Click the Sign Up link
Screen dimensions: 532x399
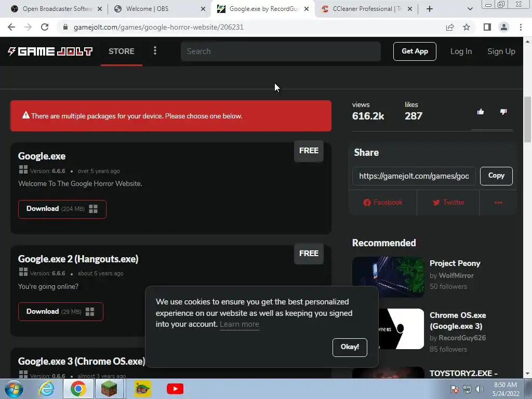pyautogui.click(x=501, y=51)
